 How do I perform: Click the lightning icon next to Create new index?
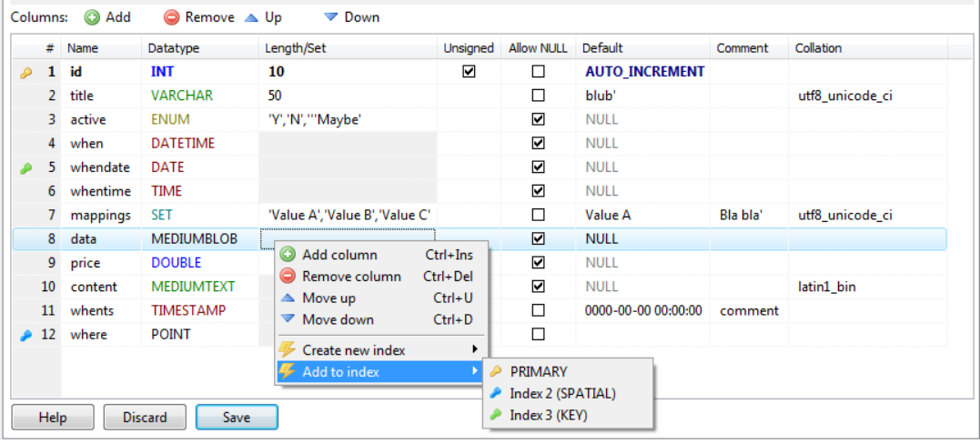[x=287, y=350]
